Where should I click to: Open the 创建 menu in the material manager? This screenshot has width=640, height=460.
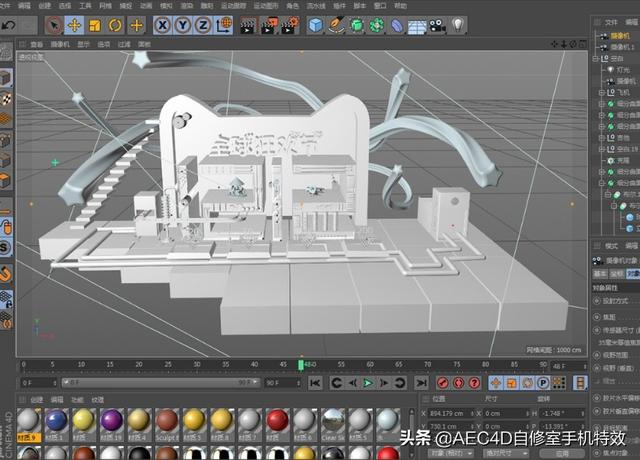[x=37, y=400]
